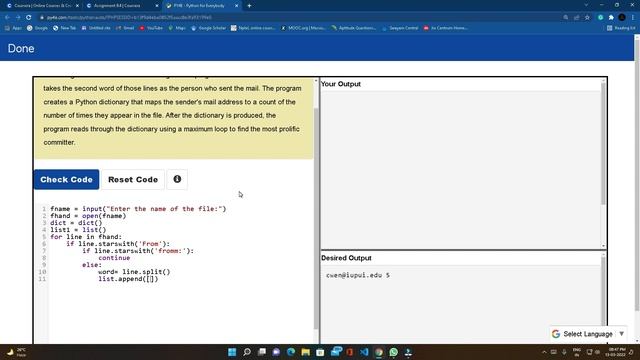Open the Google Scholar bookmark
The width and height of the screenshot is (640, 360).
click(208, 28)
